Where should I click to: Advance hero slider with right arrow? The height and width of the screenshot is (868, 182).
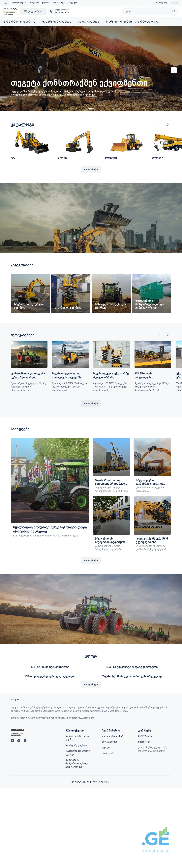(174, 70)
